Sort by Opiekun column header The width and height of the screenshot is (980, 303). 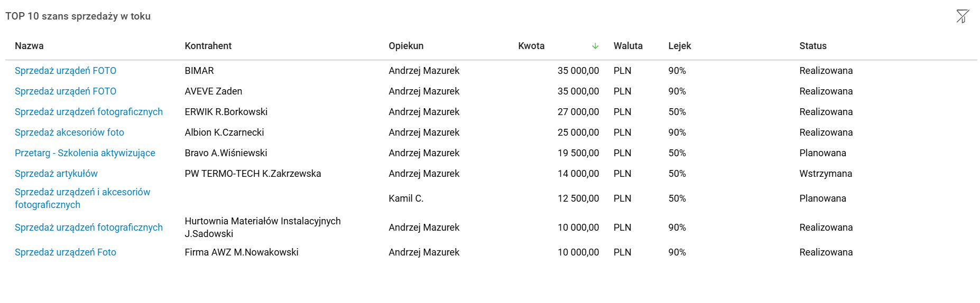click(x=406, y=46)
